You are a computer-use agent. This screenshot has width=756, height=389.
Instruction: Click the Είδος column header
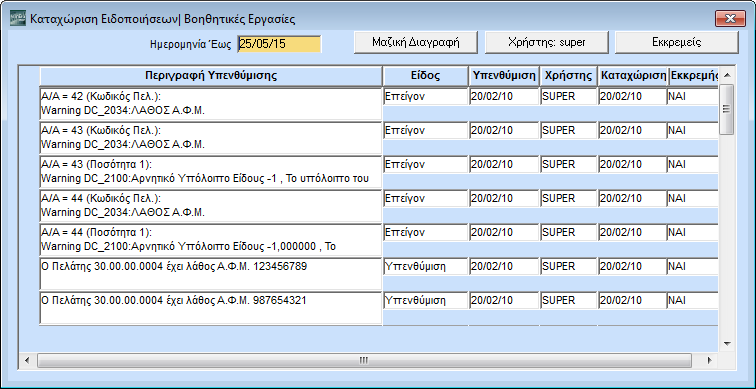tap(426, 76)
